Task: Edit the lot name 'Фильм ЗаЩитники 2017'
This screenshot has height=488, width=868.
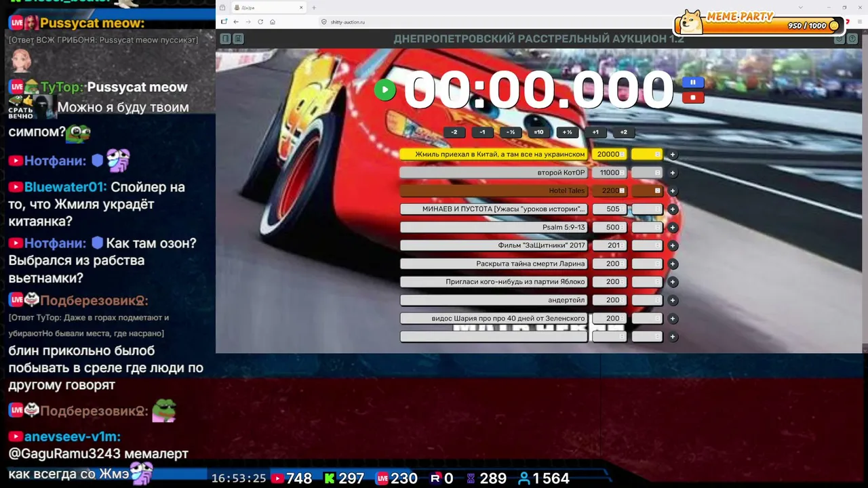Action: (x=494, y=245)
